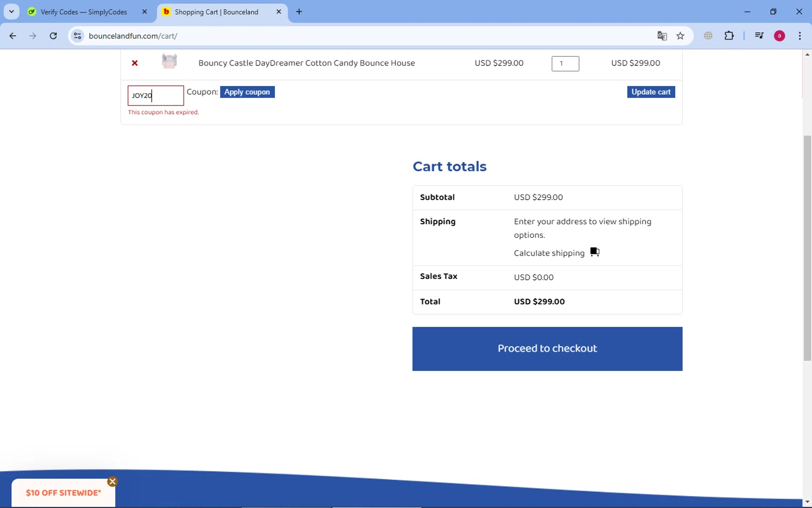Focus the coupon code field with JOY20
812x508 pixels.
tap(156, 96)
